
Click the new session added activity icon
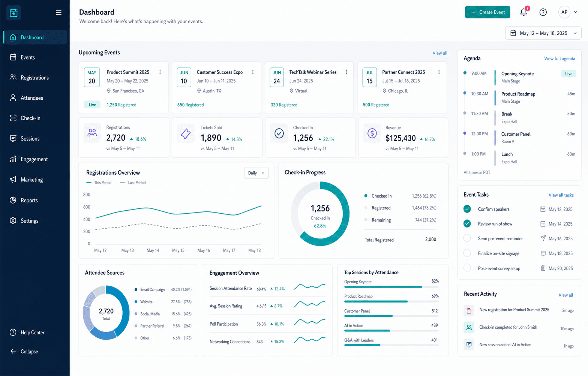tap(469, 345)
